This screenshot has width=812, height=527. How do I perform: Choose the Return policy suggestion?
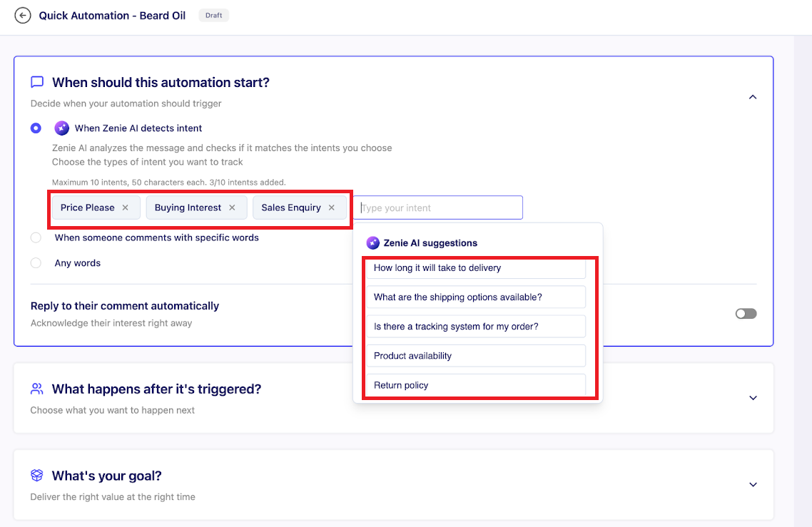click(475, 385)
